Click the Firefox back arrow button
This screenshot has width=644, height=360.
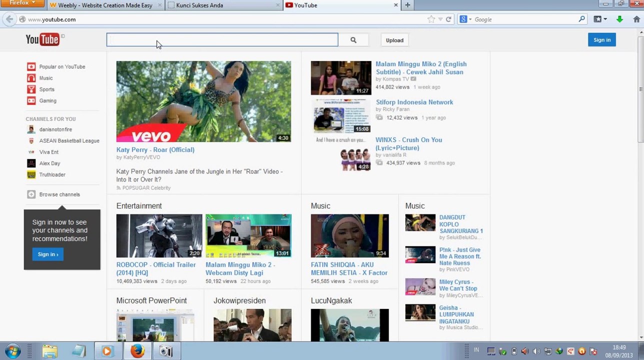[9, 19]
